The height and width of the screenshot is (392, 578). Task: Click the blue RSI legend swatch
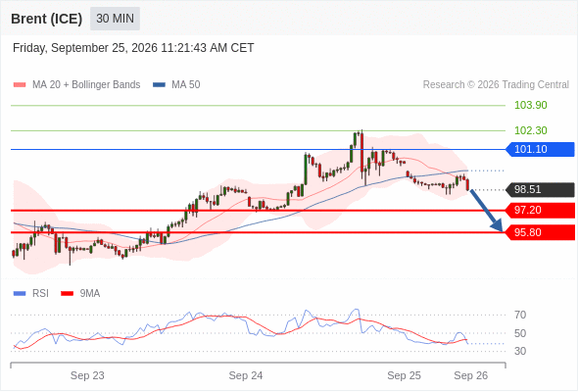pos(20,294)
